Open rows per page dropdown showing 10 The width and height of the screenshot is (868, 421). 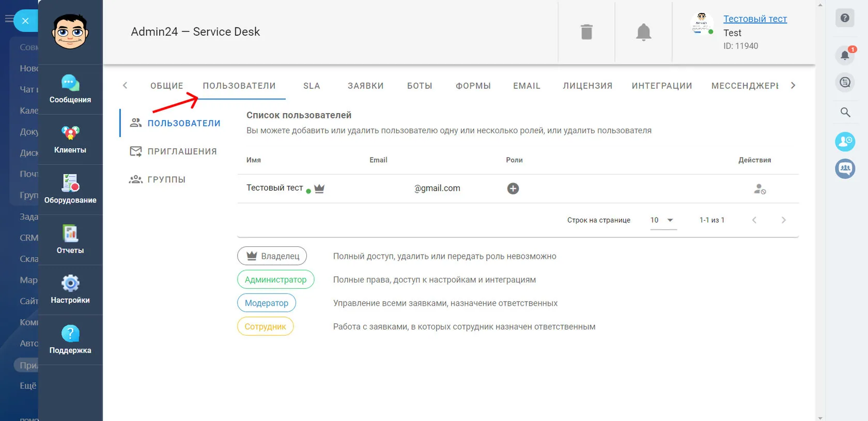point(663,220)
